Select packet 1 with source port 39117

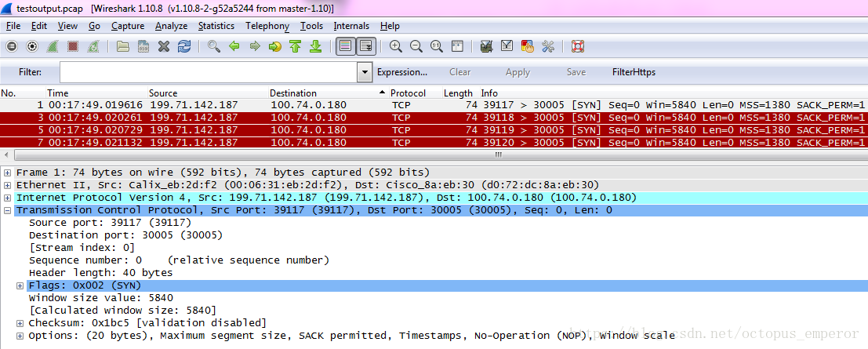(x=434, y=105)
